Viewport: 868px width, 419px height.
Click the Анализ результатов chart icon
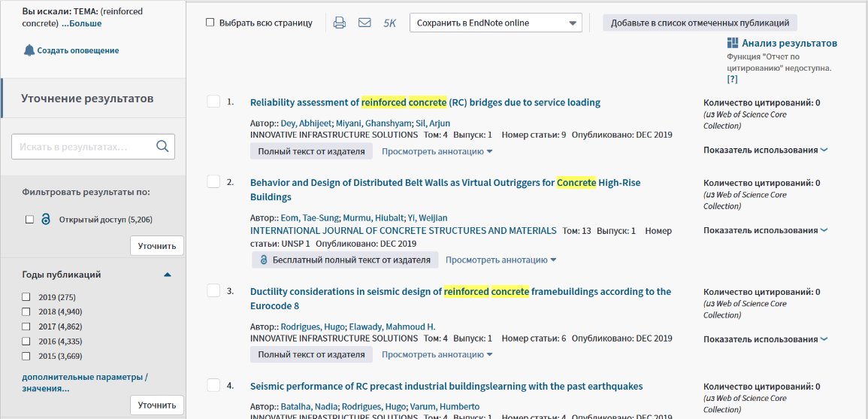click(x=733, y=43)
